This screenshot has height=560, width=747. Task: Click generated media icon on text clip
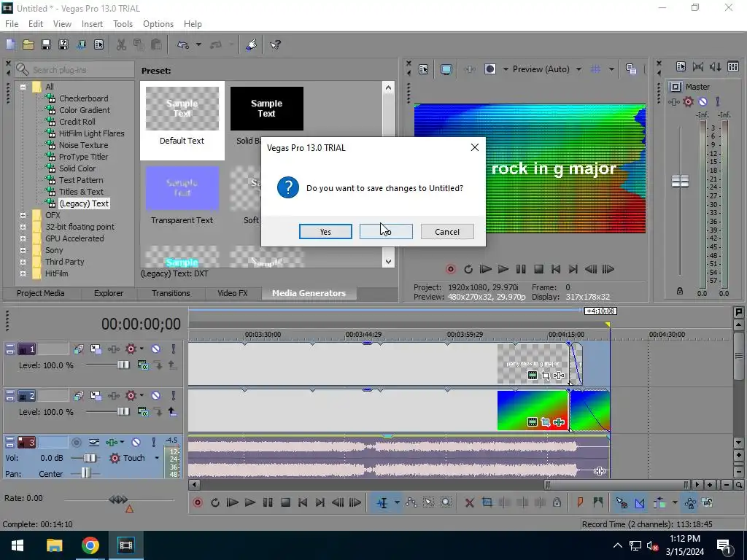point(533,376)
